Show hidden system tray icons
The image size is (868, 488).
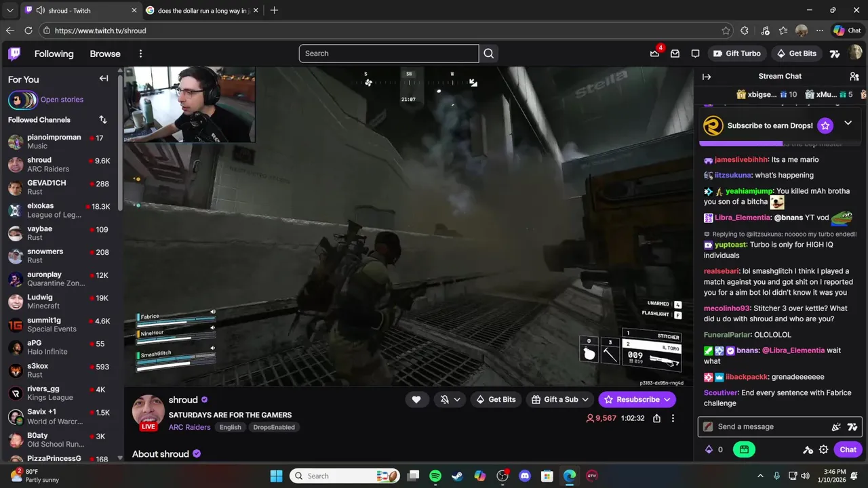click(x=760, y=476)
